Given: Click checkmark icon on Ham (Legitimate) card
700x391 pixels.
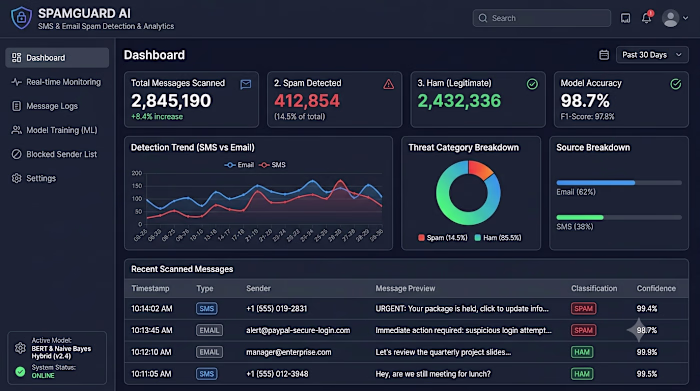Looking at the screenshot, I should (532, 84).
